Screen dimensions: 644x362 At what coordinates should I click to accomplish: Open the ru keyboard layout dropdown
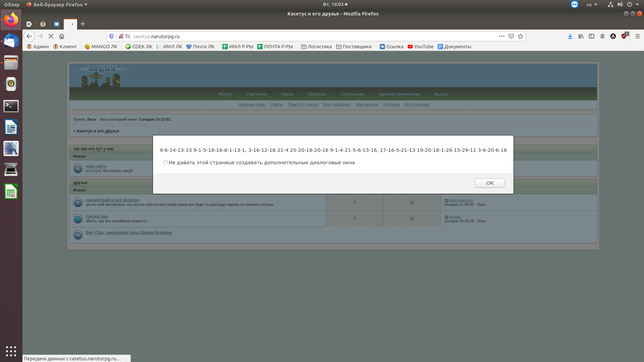pyautogui.click(x=592, y=4)
